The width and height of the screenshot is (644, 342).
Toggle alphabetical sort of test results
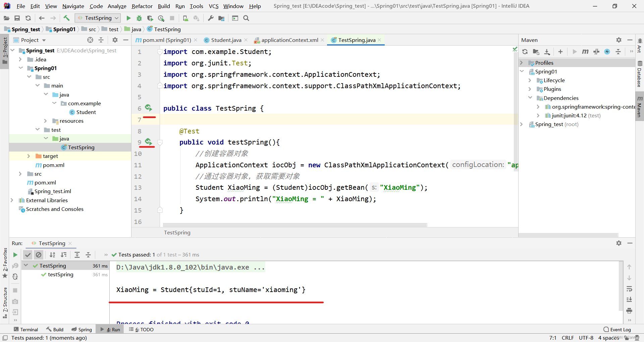coord(52,255)
